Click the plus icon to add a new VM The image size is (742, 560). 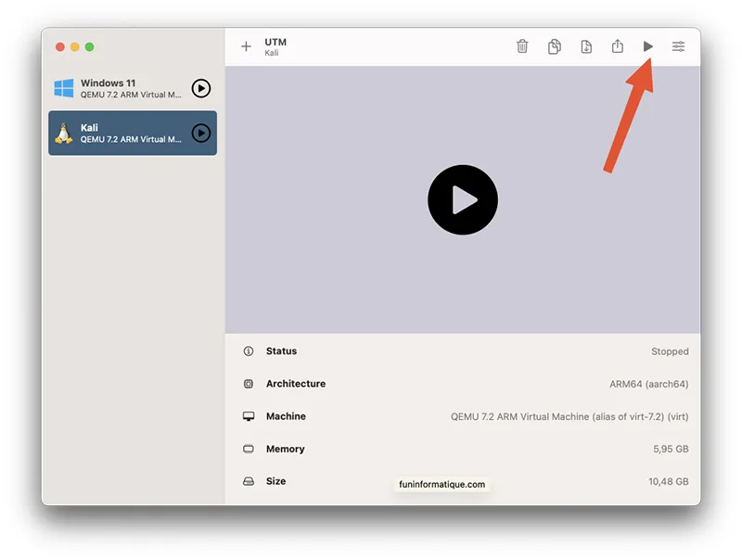click(246, 46)
